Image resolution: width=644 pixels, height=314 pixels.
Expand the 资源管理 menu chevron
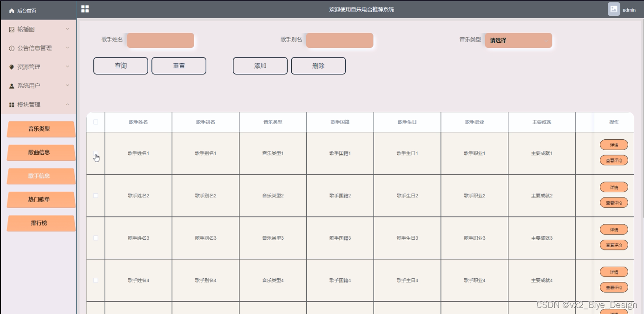pyautogui.click(x=67, y=67)
